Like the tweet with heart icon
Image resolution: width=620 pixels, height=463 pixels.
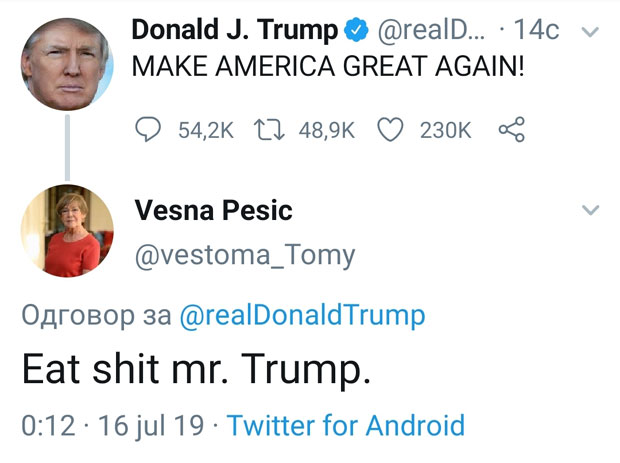point(392,130)
